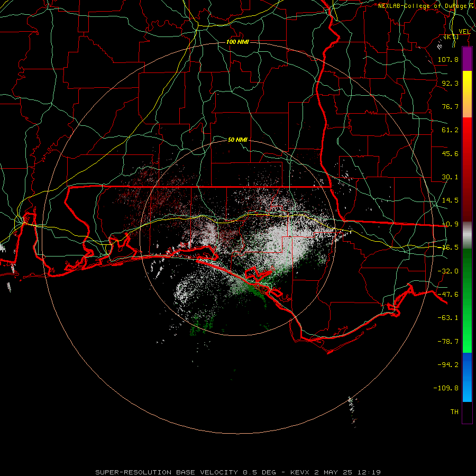Click the TH label on the legend
476x476 pixels.
coord(454,412)
